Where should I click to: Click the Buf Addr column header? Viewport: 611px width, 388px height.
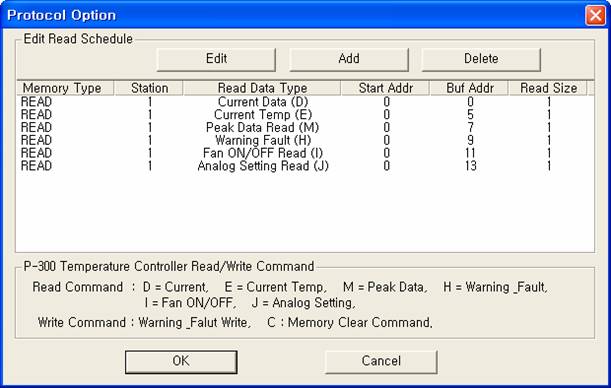[x=470, y=88]
